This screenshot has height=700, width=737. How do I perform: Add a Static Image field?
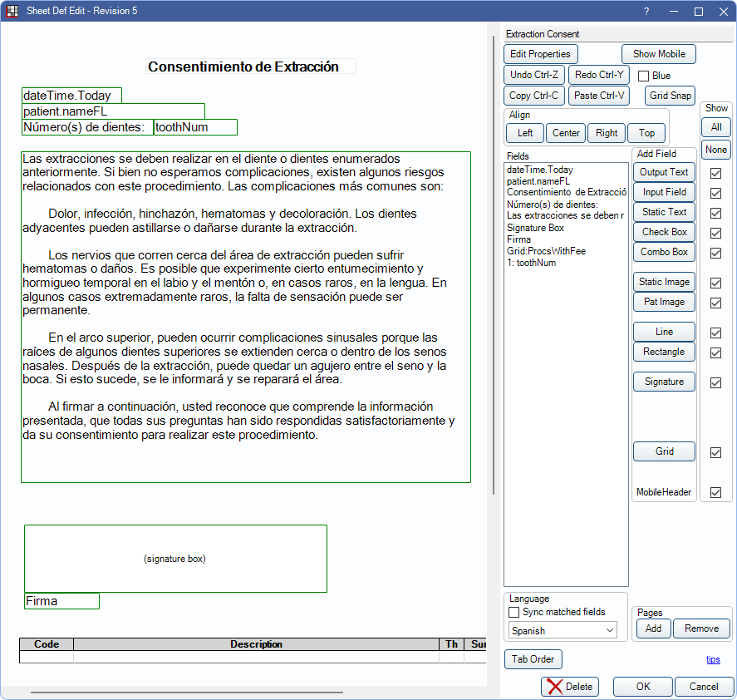point(664,282)
